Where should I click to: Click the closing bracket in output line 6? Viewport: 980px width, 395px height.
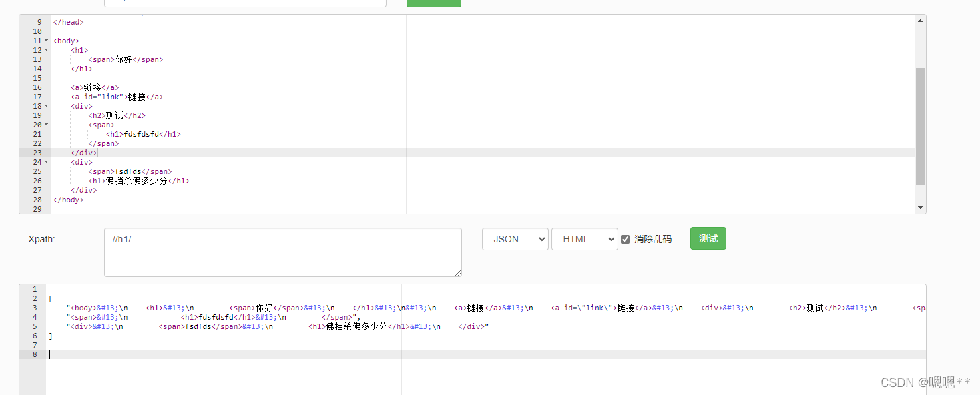coord(50,336)
